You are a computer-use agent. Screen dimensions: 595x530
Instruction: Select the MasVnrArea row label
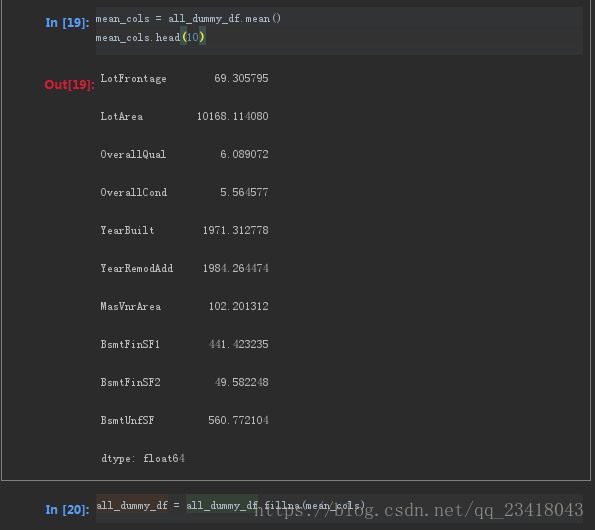tap(131, 306)
